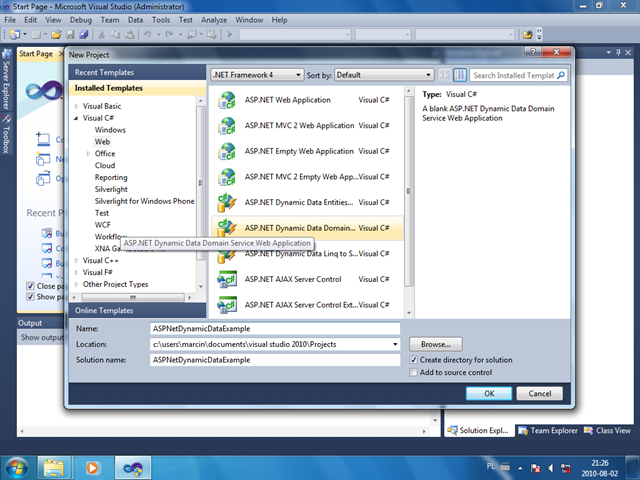Open the Analyze menu
640x480 pixels.
pos(213,20)
